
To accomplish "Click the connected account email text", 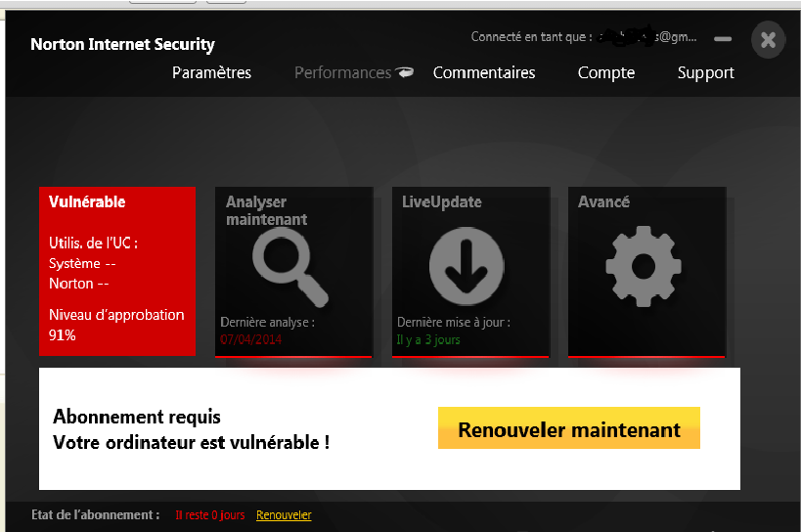I will point(647,37).
